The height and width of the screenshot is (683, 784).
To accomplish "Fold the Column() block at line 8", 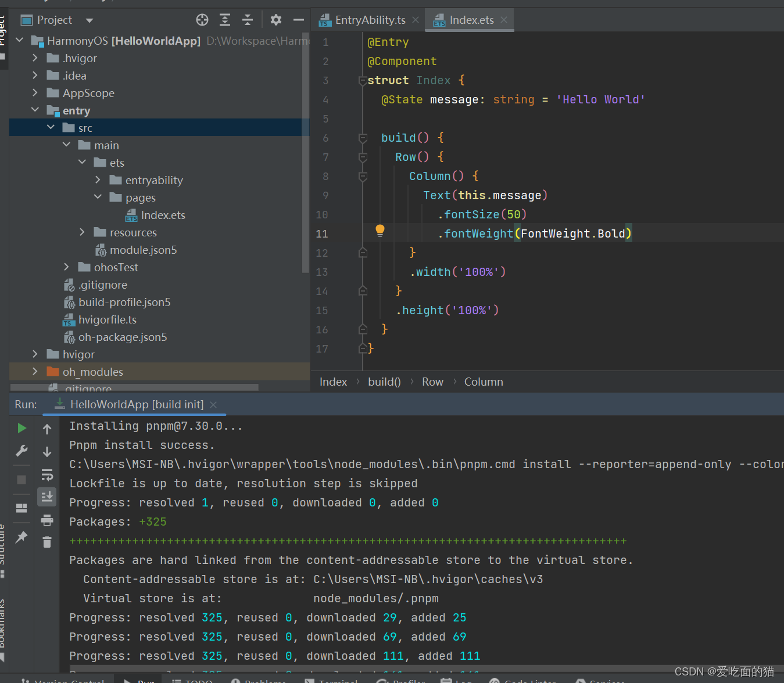I will [363, 177].
